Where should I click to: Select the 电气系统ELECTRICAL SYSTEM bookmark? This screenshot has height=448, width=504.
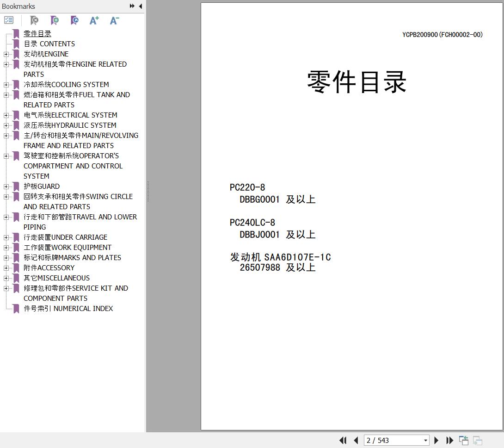(x=70, y=115)
